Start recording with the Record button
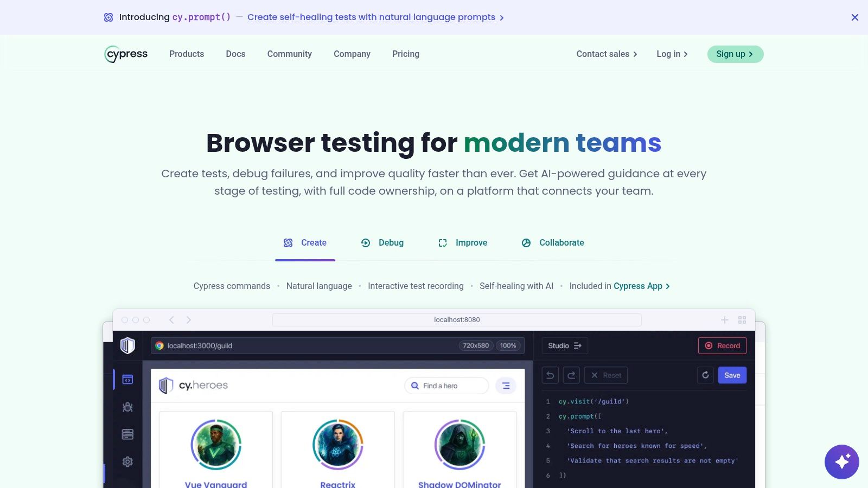The image size is (868, 488). pos(722,346)
